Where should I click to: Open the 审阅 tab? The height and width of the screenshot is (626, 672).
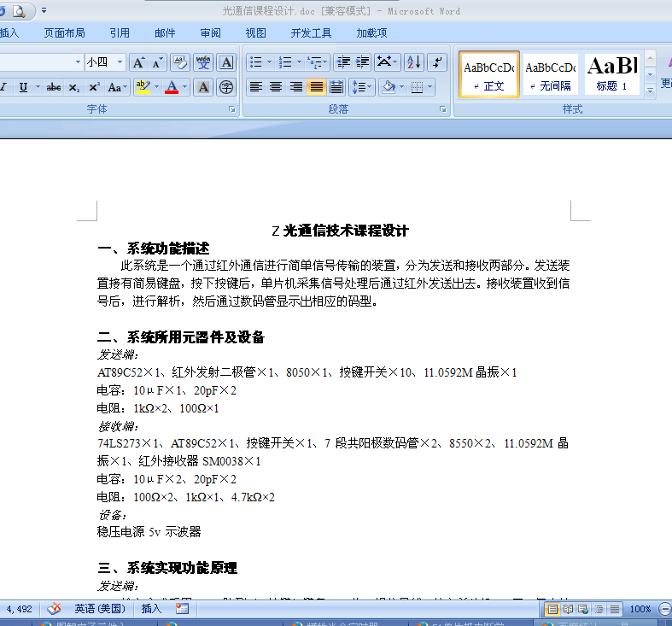click(210, 33)
